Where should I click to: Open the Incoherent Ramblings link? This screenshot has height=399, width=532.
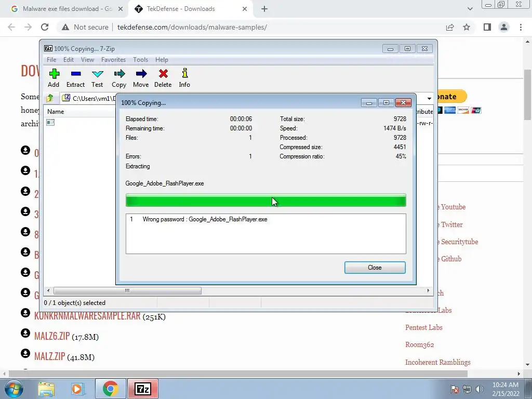click(437, 362)
